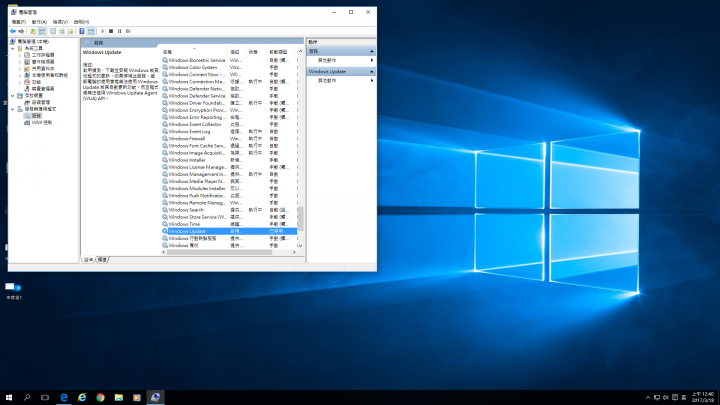
Task: Collapse the Services section in Actions pane
Action: pyautogui.click(x=371, y=51)
